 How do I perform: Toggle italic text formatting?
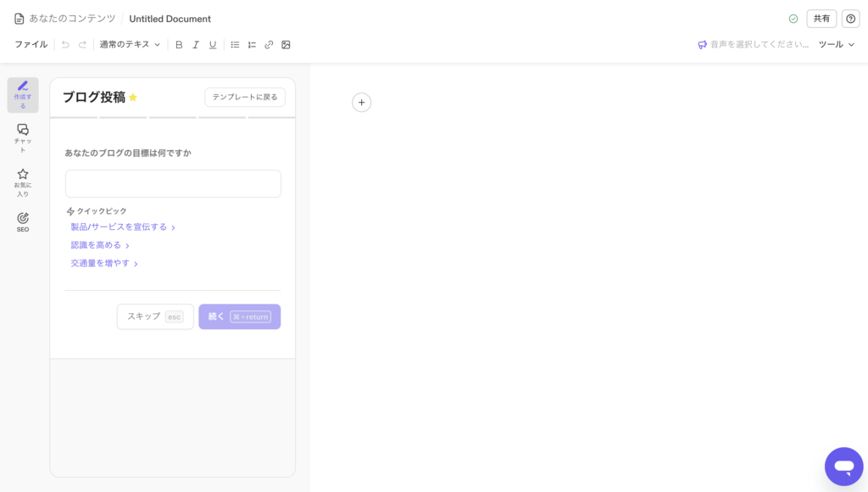[196, 45]
